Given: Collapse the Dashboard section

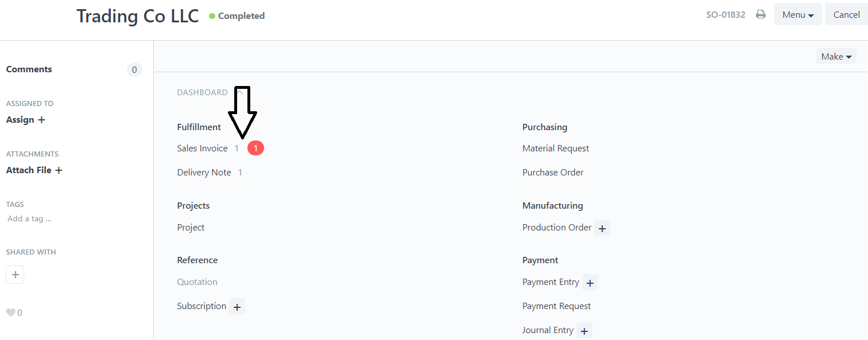Looking at the screenshot, I should pyautogui.click(x=202, y=92).
